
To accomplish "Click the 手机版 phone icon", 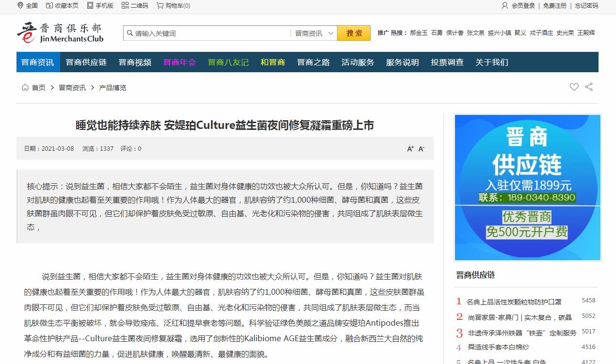I will pos(90,5).
